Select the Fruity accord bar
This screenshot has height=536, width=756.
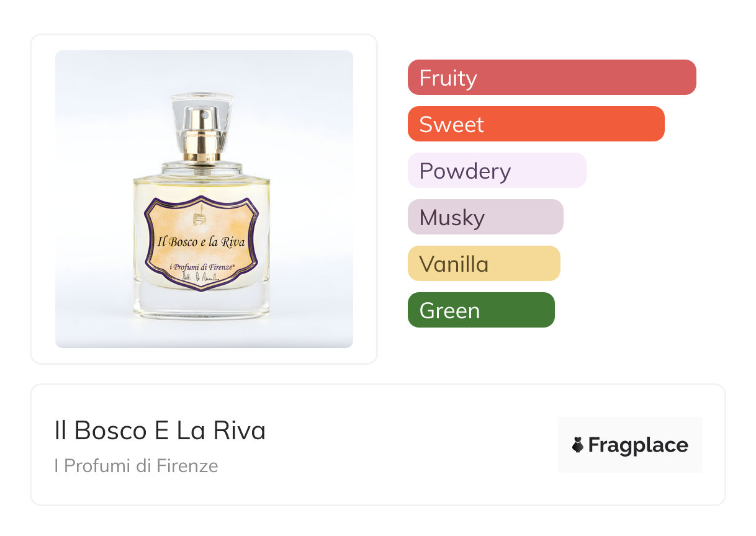[552, 78]
